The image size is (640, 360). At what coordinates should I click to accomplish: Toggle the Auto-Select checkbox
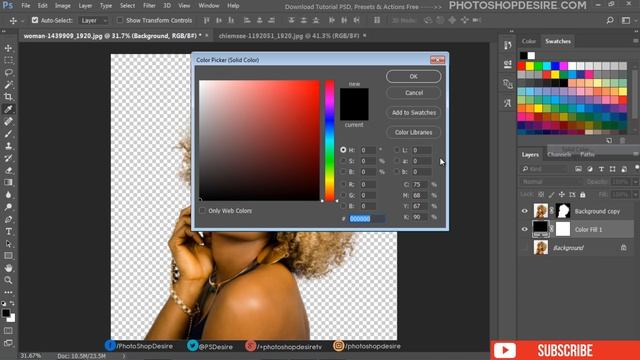(x=35, y=20)
